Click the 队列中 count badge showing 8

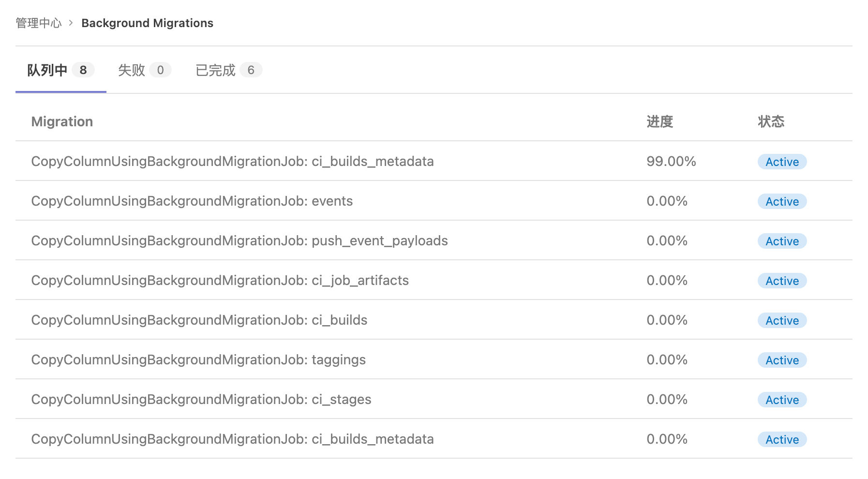(x=83, y=70)
